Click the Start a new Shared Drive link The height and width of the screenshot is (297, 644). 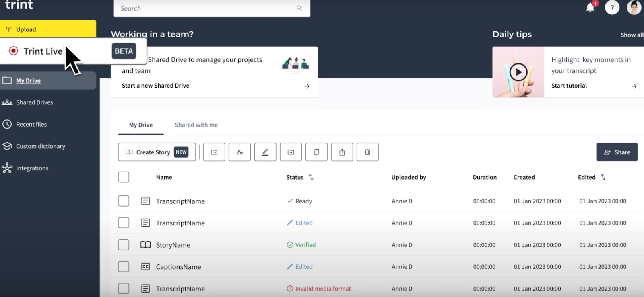(155, 86)
